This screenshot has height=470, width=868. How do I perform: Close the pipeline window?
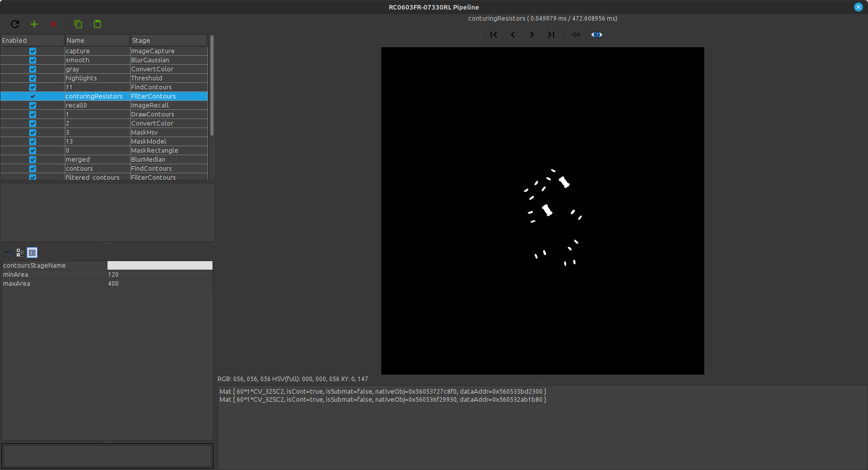pos(858,7)
